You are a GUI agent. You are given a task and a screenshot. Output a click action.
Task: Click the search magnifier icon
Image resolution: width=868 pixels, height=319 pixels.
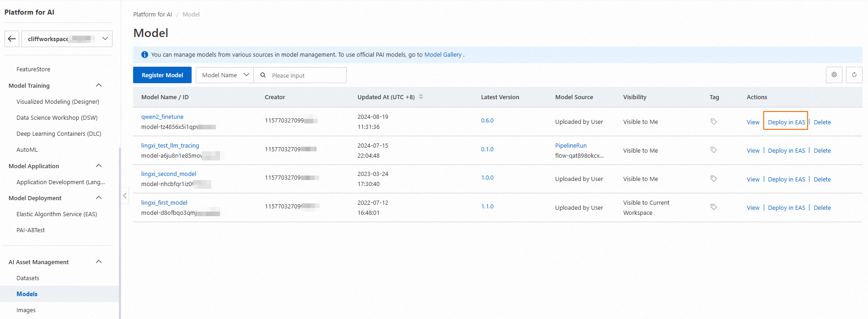coord(263,75)
